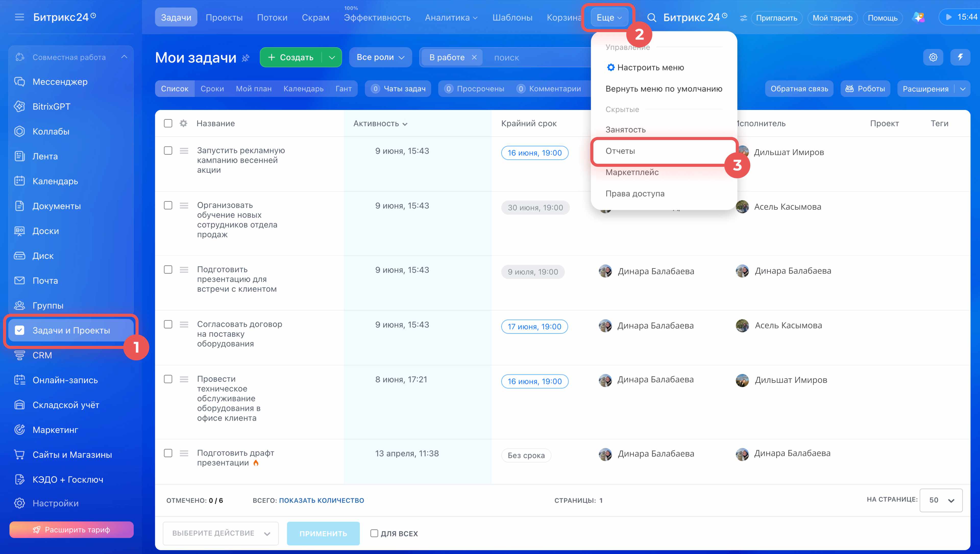Open the ВЫБЕРИТЕ ДЕЙСТВИЕ dropdown
Viewport: 980px width, 554px height.
[221, 533]
